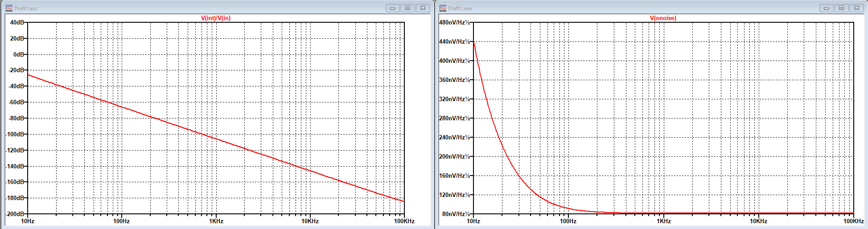The height and width of the screenshot is (229, 868).
Task: Click the 120nV/Hz½ axis label
Action: 454,195
